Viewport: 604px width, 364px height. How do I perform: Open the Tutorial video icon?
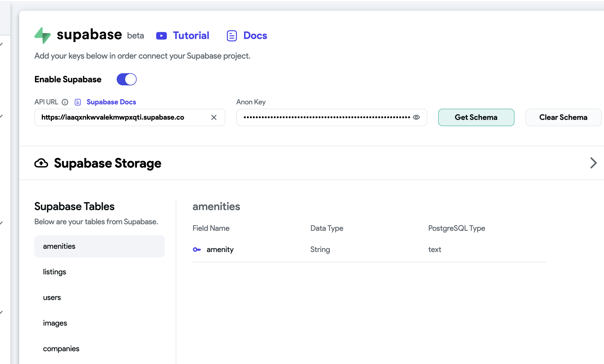click(x=161, y=35)
